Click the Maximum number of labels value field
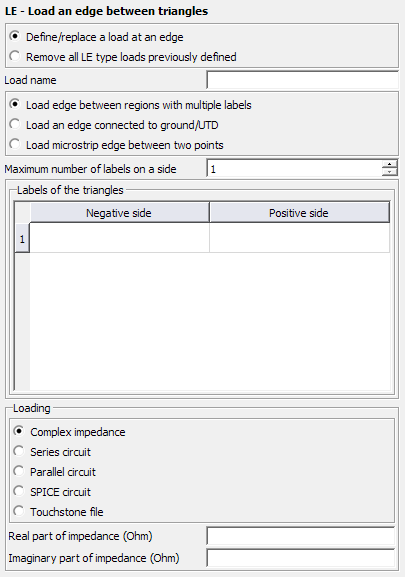 (294, 169)
